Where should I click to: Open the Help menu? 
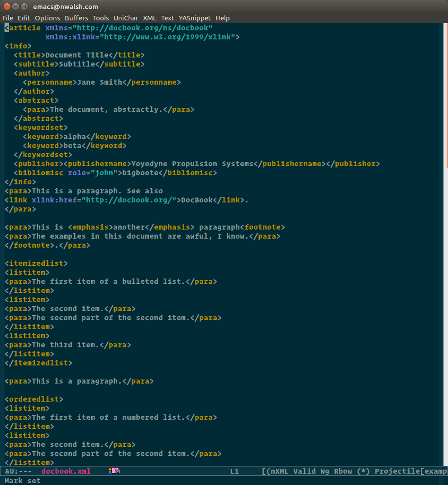point(223,18)
